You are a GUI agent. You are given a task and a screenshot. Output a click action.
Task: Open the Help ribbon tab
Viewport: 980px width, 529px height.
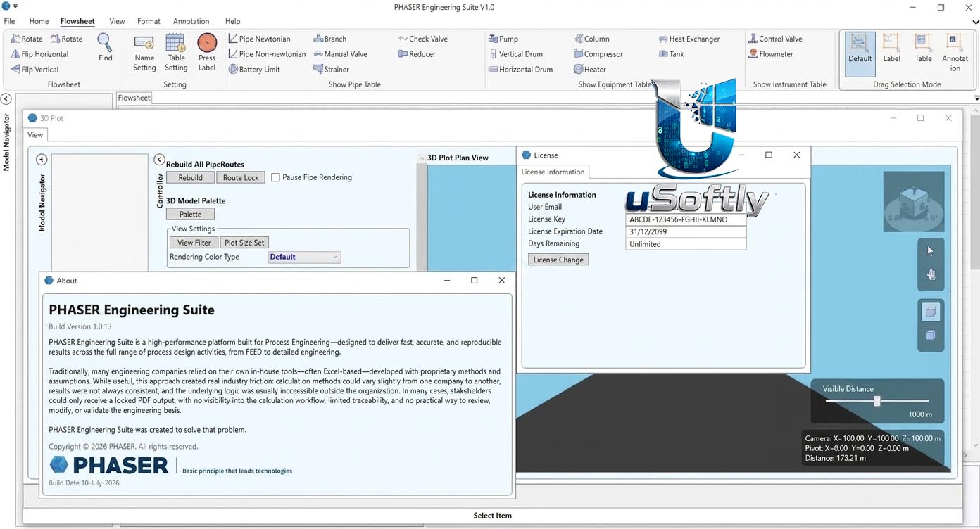(232, 21)
